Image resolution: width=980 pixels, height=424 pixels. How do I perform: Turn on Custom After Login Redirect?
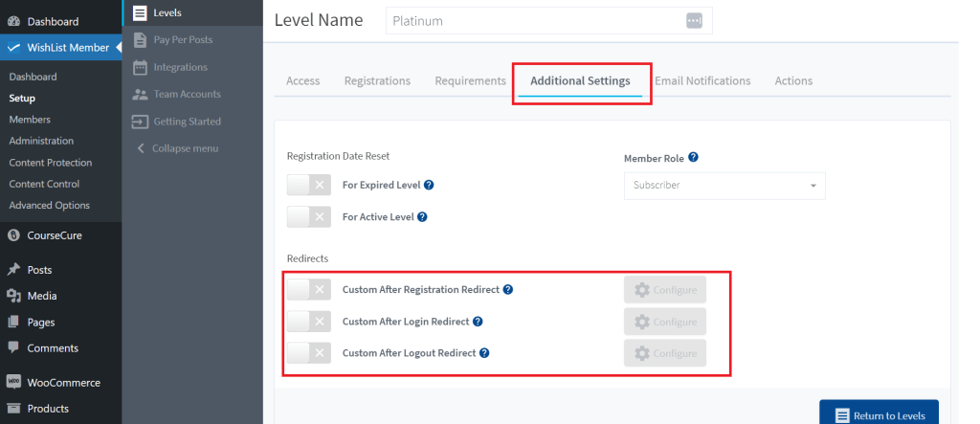point(309,322)
